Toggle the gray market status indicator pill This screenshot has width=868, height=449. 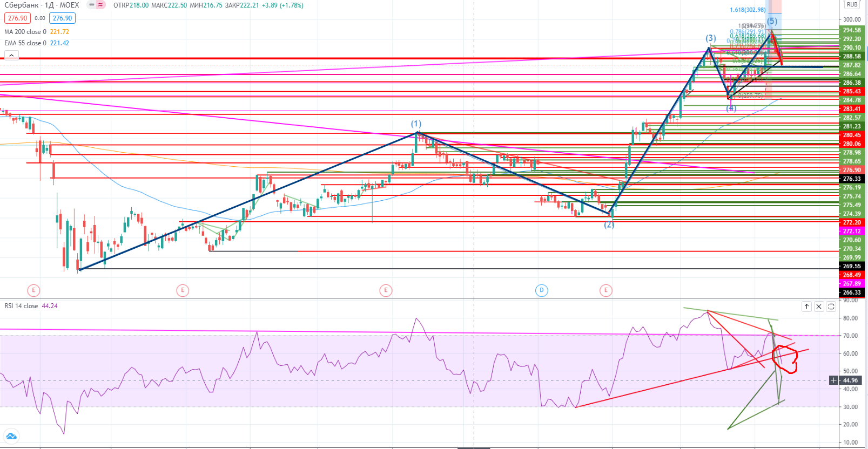coord(91,5)
